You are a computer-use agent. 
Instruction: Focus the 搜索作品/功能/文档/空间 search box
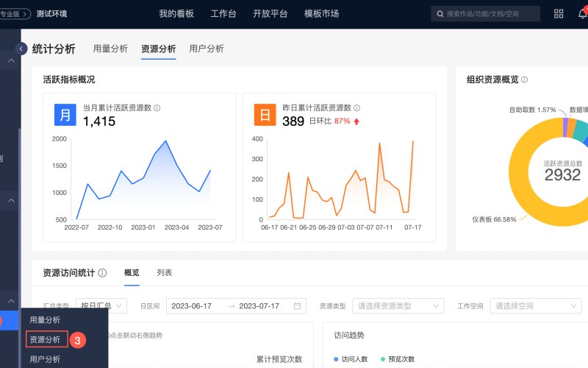click(485, 14)
